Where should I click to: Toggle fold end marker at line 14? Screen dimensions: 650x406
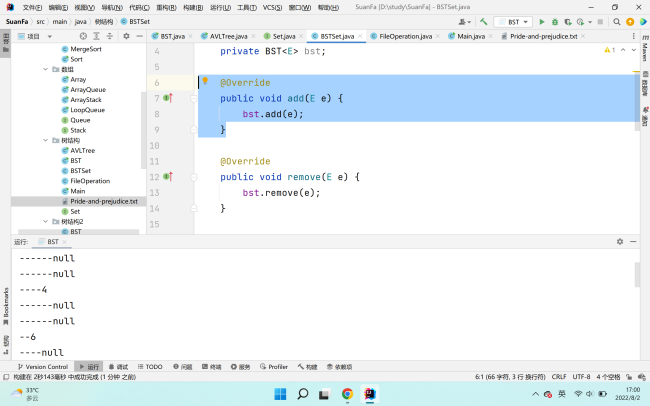tap(194, 209)
